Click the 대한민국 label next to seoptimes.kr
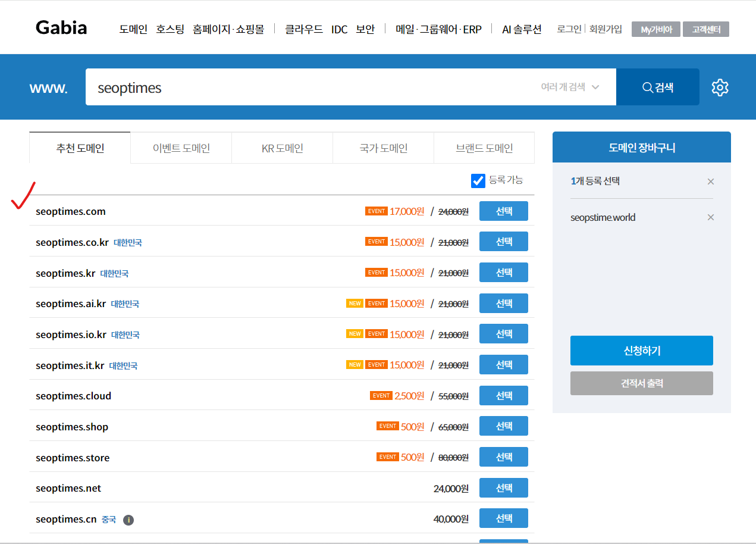The height and width of the screenshot is (544, 756). point(114,274)
